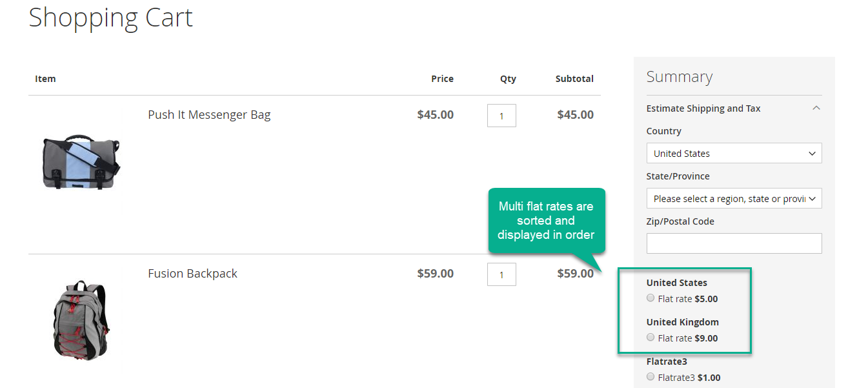
Task: Click the Fusion Backpack product image
Action: tap(81, 320)
